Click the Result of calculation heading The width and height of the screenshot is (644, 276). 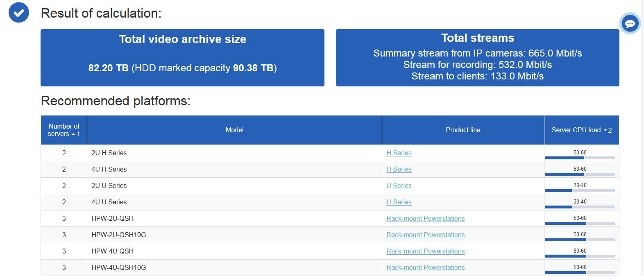pyautogui.click(x=101, y=13)
